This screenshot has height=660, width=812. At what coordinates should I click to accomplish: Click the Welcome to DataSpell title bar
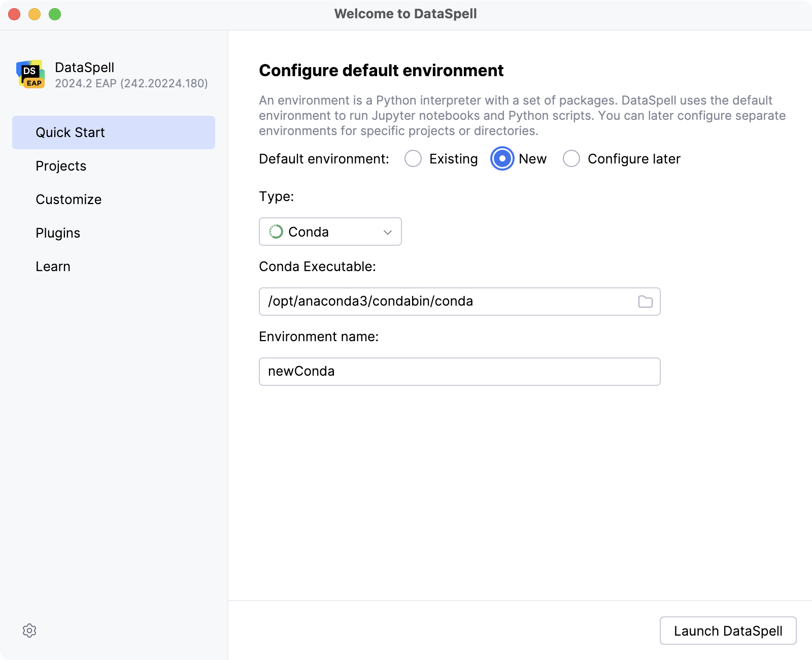405,14
